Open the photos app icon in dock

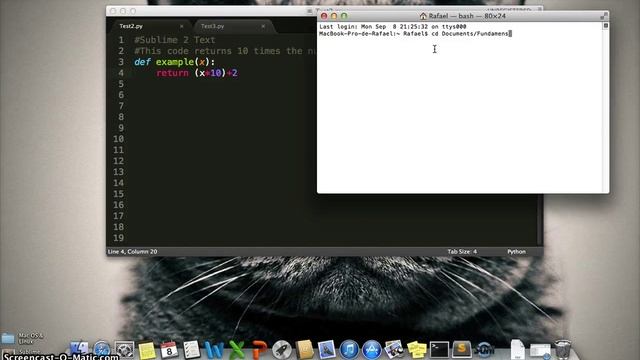(394, 350)
